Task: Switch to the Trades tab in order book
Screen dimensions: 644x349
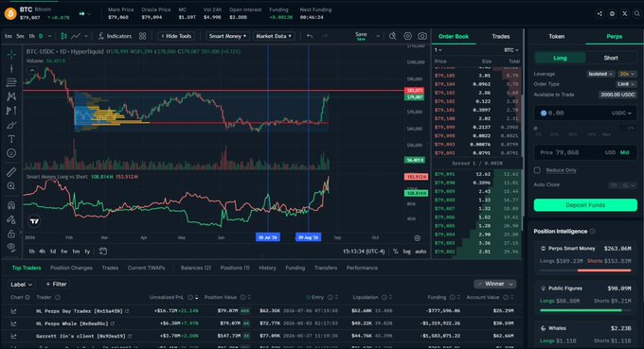Action: coord(501,37)
